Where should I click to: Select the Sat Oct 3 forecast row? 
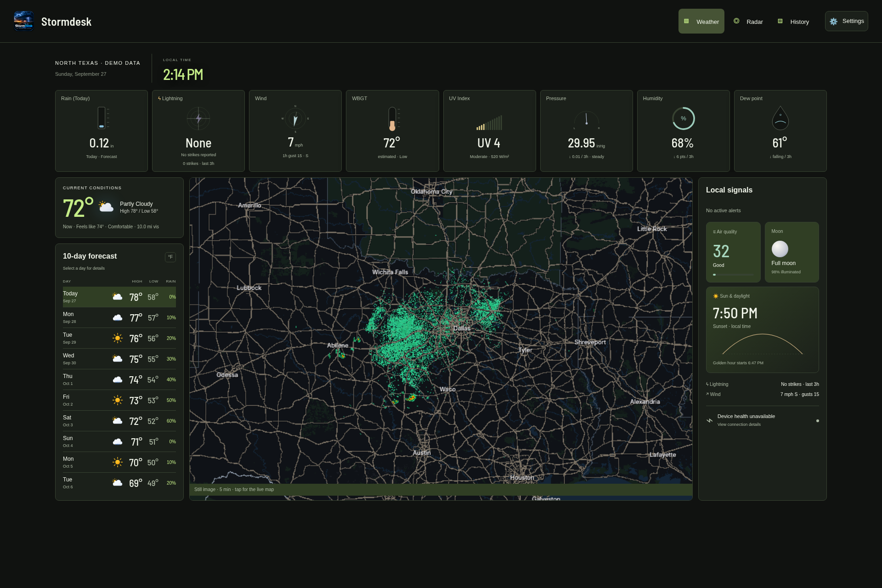tap(119, 421)
